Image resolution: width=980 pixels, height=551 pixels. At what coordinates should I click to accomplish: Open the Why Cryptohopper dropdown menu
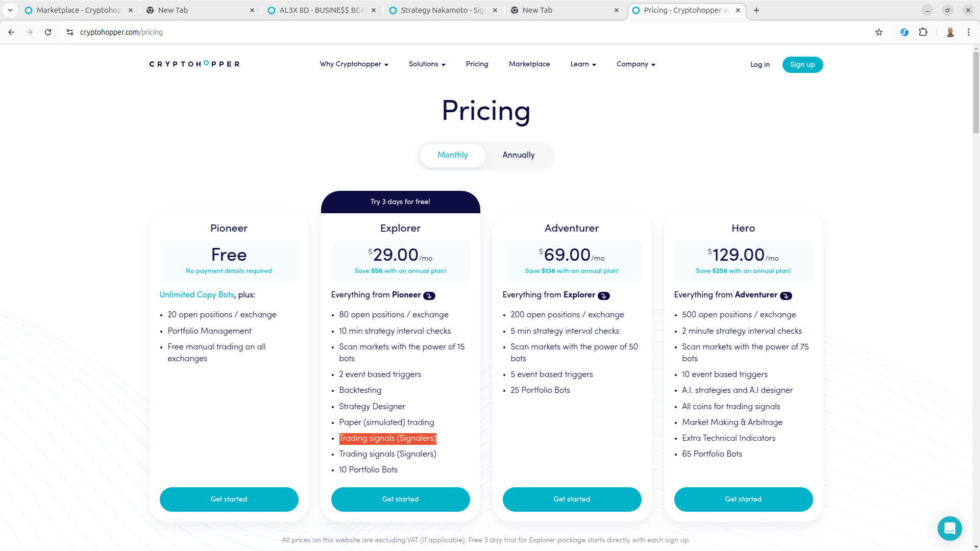(354, 64)
